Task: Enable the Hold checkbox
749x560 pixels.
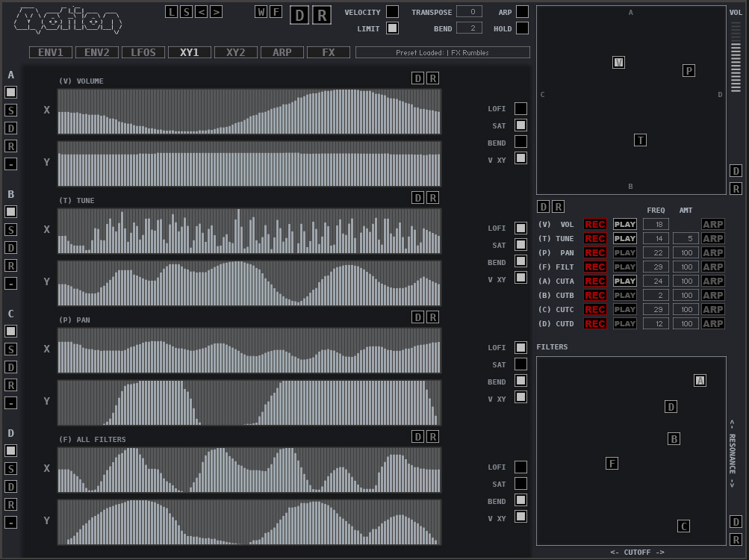Action: point(522,28)
